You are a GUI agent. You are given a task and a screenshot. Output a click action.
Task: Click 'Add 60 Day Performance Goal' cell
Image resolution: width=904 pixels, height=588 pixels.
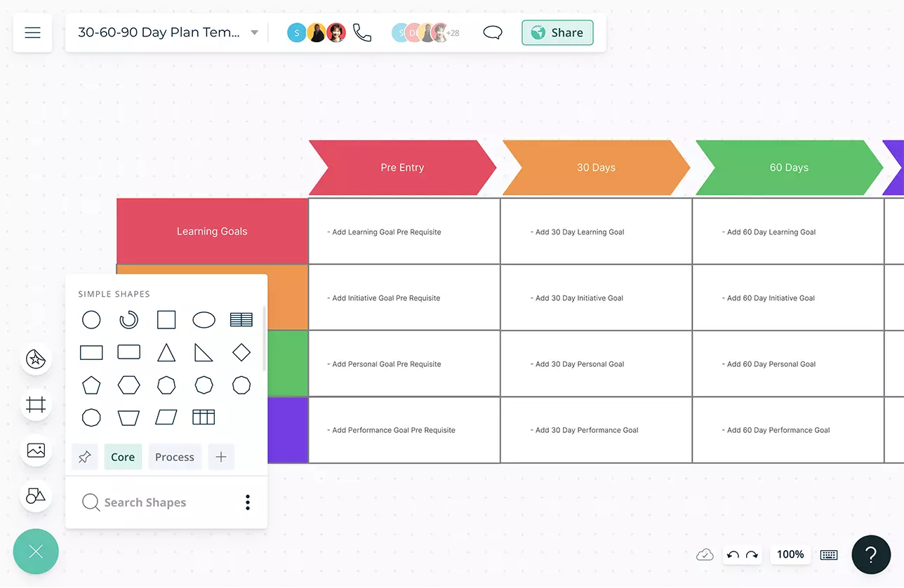point(788,430)
